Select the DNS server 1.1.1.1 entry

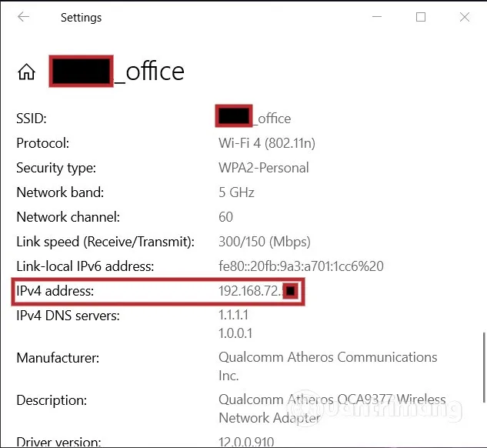pyautogui.click(x=235, y=315)
